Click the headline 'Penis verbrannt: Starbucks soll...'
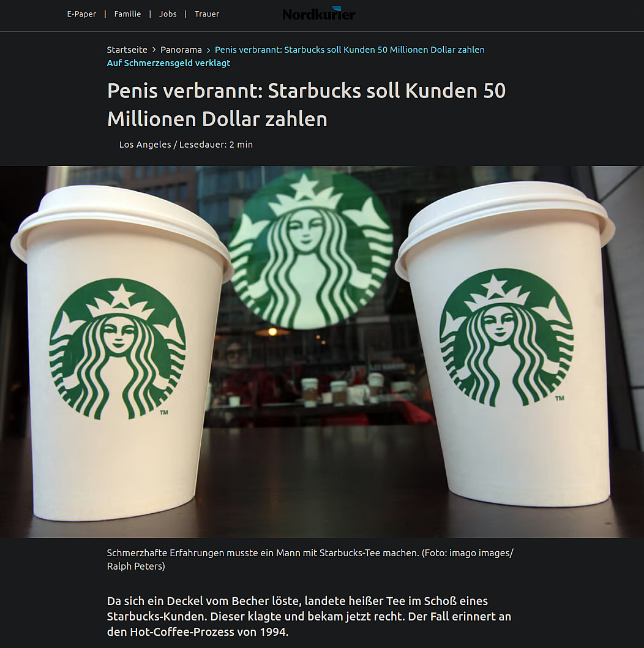 pos(306,105)
